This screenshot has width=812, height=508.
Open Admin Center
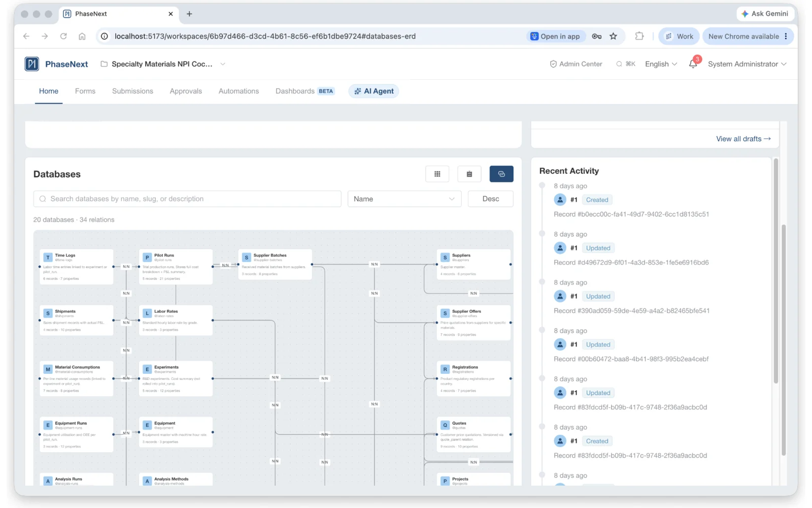tap(576, 64)
